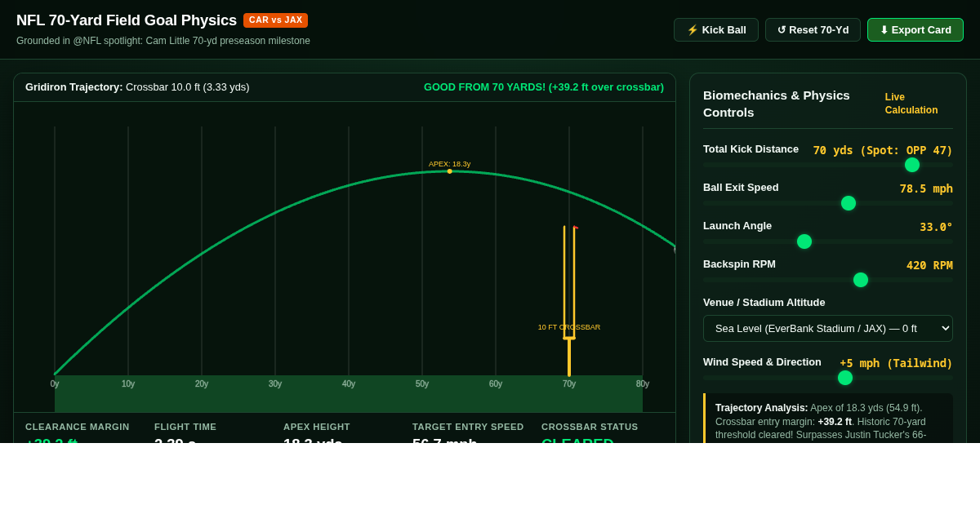Click the Live Calculation label
Screen dimensions: 980x514
pyautogui.click(x=911, y=104)
